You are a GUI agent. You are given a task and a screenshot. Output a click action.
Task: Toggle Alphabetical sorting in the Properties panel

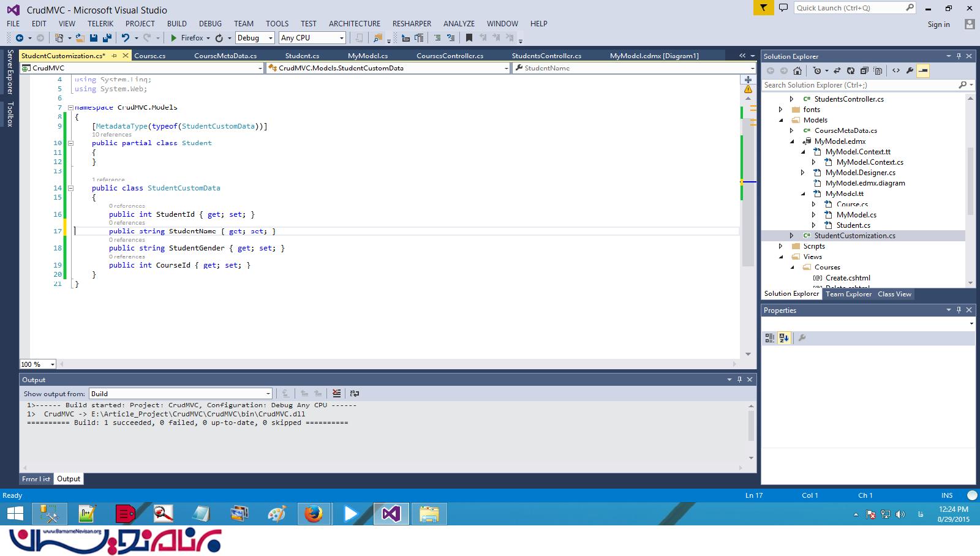(784, 338)
